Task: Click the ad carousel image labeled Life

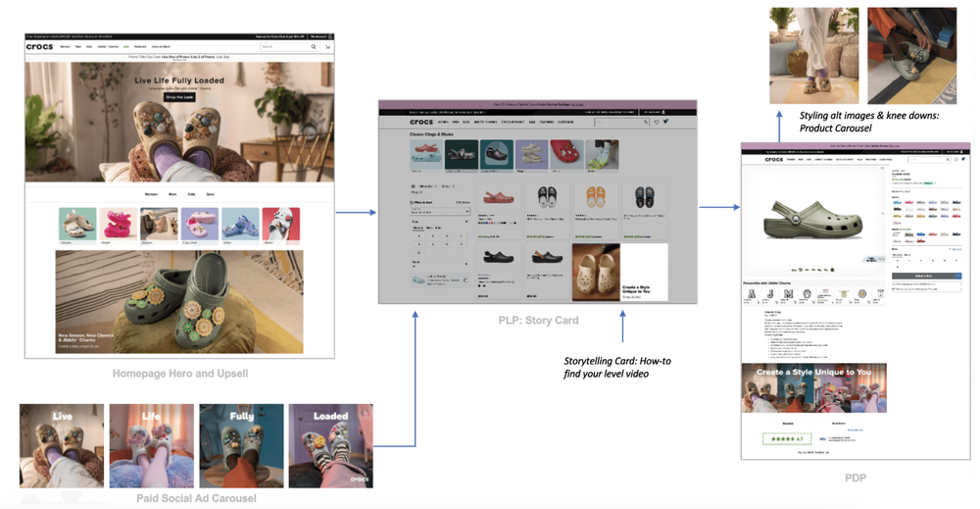Action: point(151,446)
